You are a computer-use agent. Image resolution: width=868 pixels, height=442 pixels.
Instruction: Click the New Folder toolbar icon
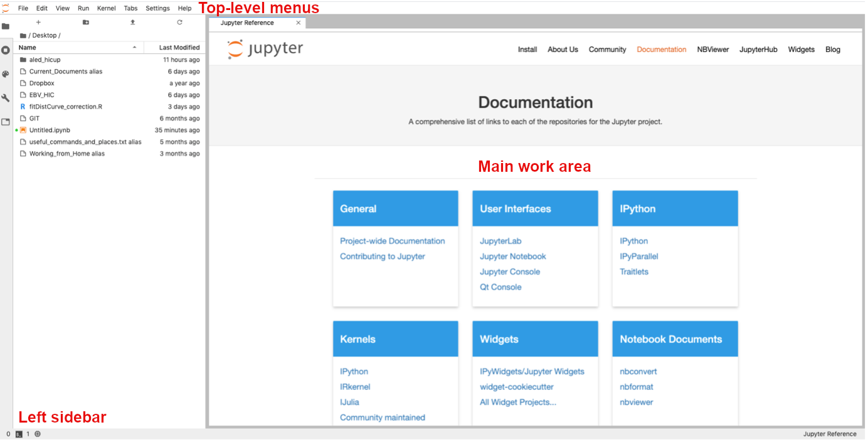click(x=86, y=23)
